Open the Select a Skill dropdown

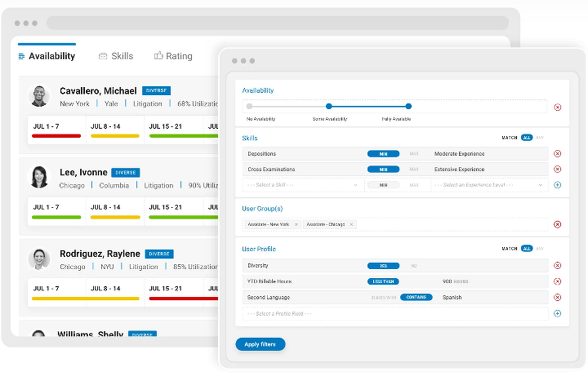coord(303,185)
